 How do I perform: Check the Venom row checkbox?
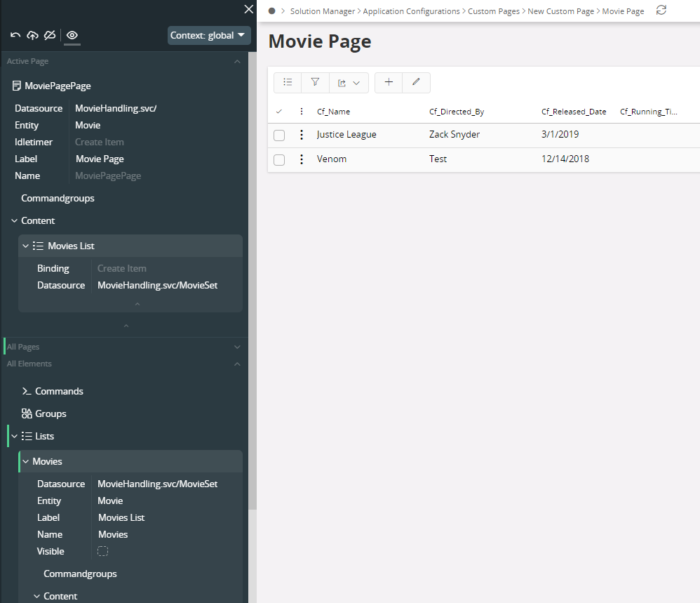tap(279, 159)
